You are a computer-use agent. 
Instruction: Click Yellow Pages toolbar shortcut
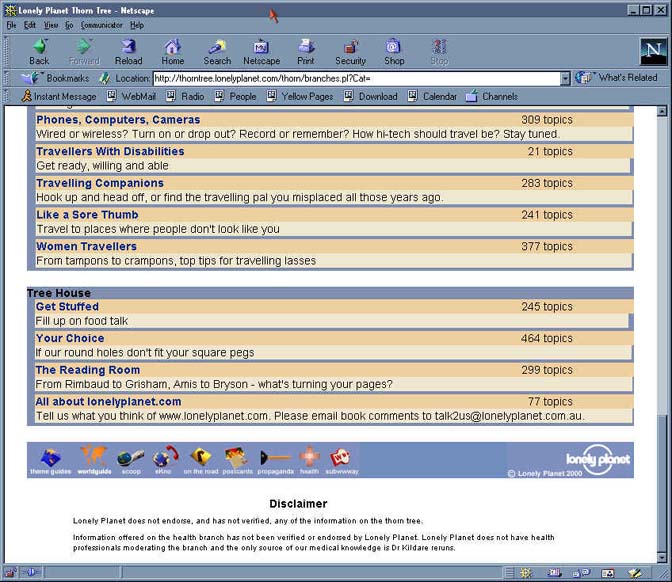click(x=300, y=96)
